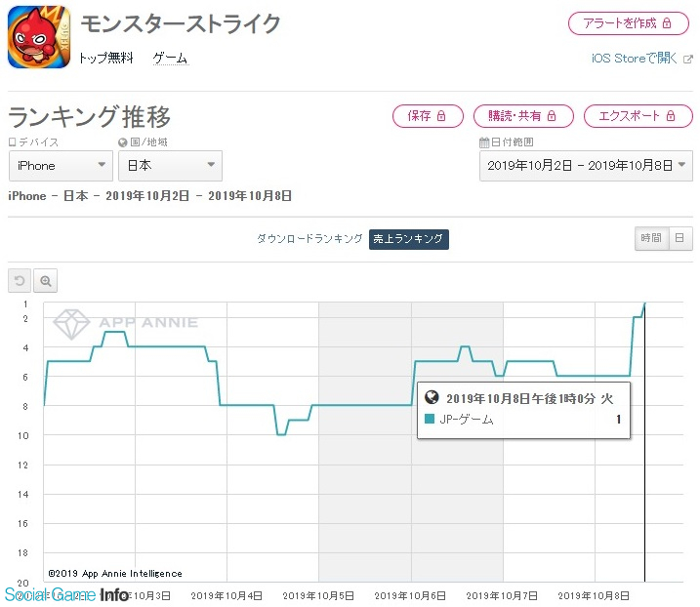Select the 売上ランキング tab
Screen dimensions: 700x607
[408, 239]
